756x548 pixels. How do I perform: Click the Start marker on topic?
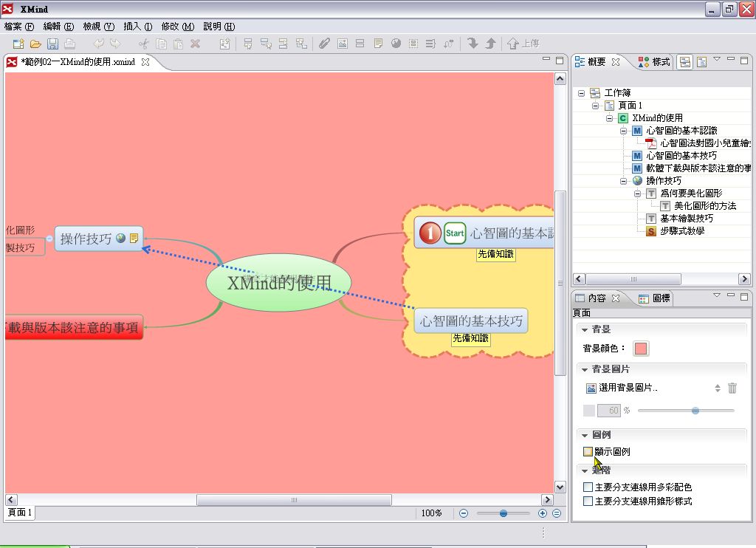point(455,233)
